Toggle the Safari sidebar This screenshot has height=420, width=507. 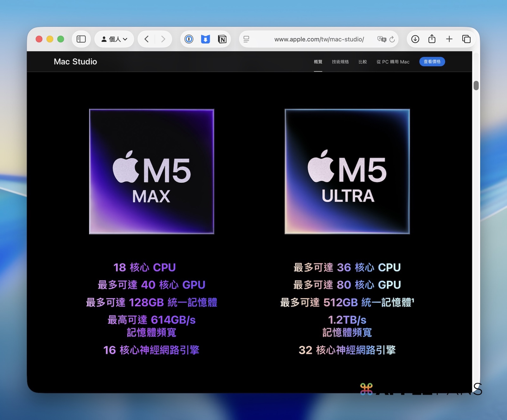[81, 39]
